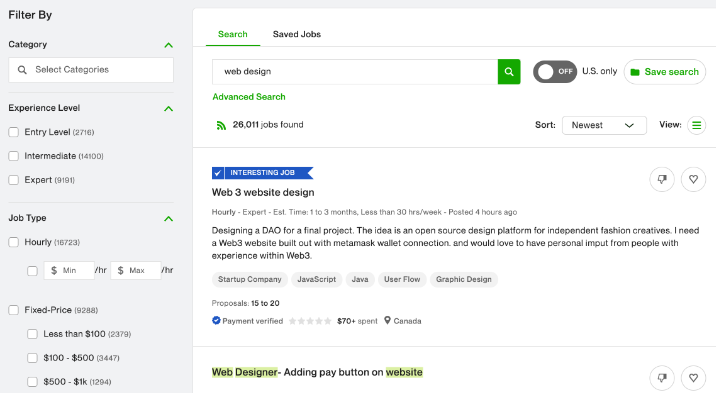Open the Web 3 website design job title
The height and width of the screenshot is (393, 716).
pos(263,192)
